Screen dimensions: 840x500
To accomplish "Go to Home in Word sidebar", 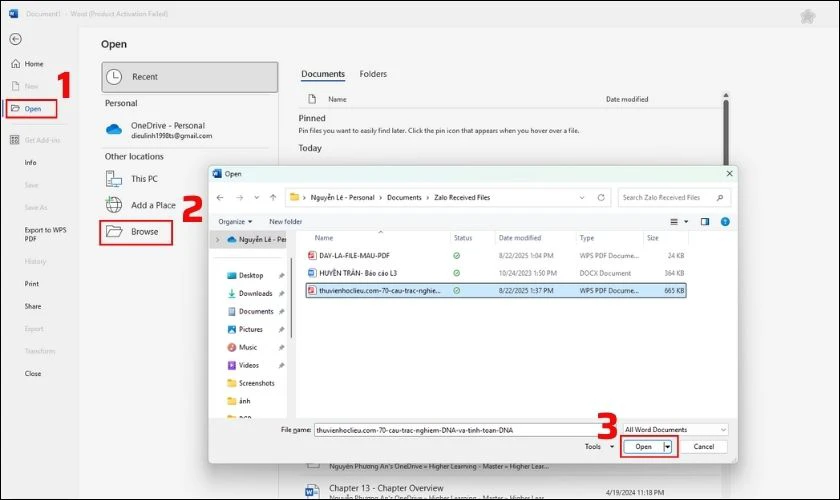I will (x=27, y=64).
